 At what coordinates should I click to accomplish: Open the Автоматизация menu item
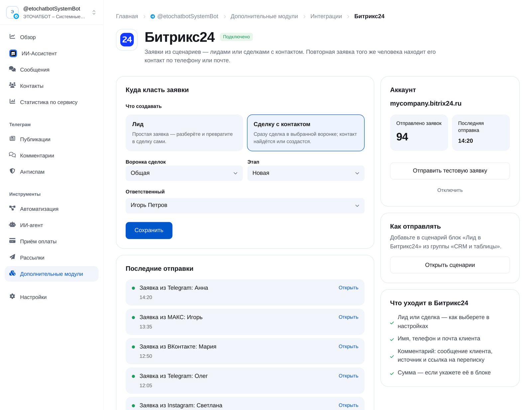click(x=52, y=209)
